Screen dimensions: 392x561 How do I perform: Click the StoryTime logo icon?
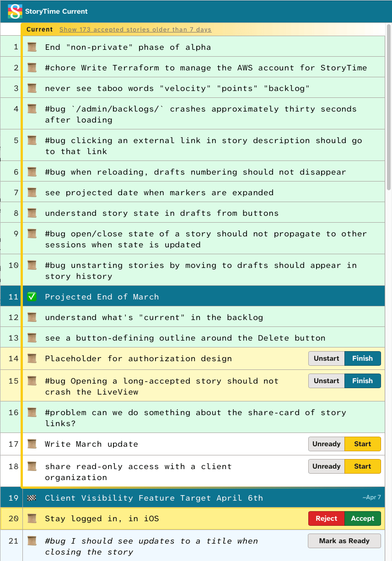15,11
